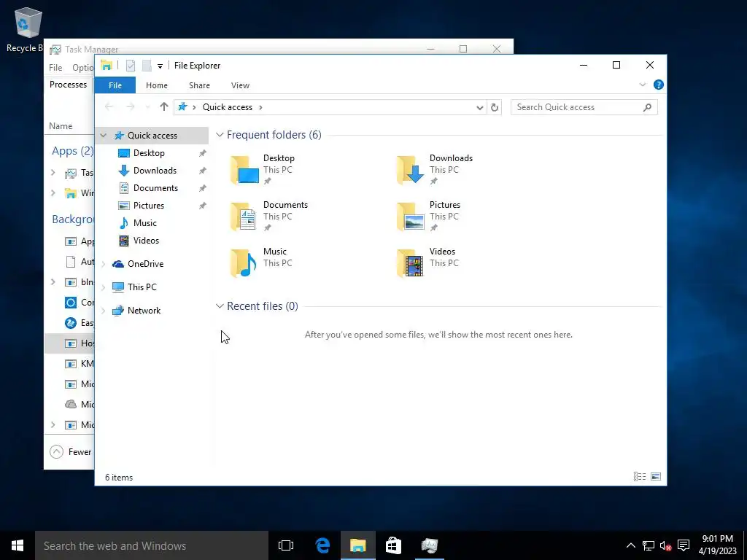Image resolution: width=747 pixels, height=560 pixels.
Task: Click the Name column header in Task Manager
Action: point(61,126)
